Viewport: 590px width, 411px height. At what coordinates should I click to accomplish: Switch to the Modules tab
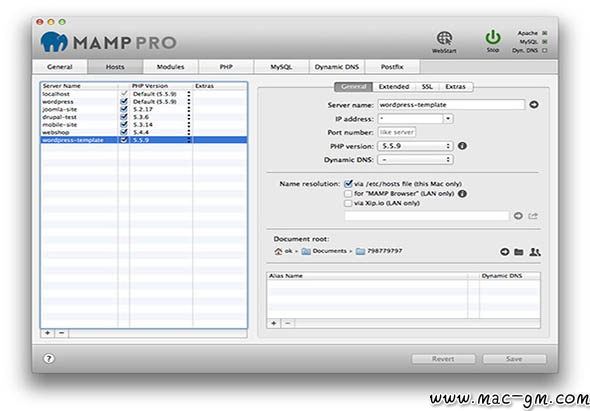[x=170, y=67]
